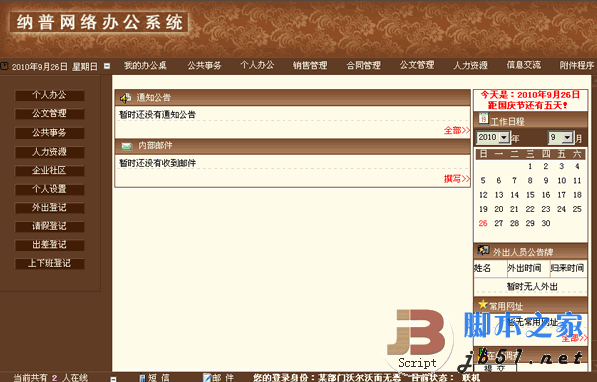Click the 暂时无人外出 text
The height and width of the screenshot is (382, 597).
click(x=532, y=286)
